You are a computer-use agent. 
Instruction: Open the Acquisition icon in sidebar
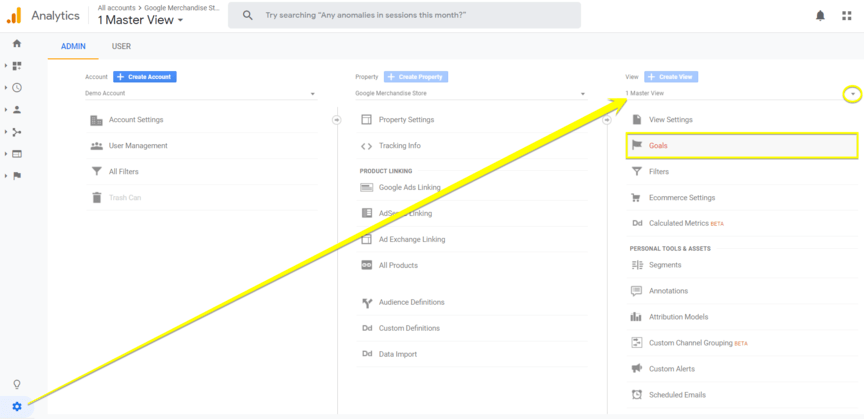17,132
